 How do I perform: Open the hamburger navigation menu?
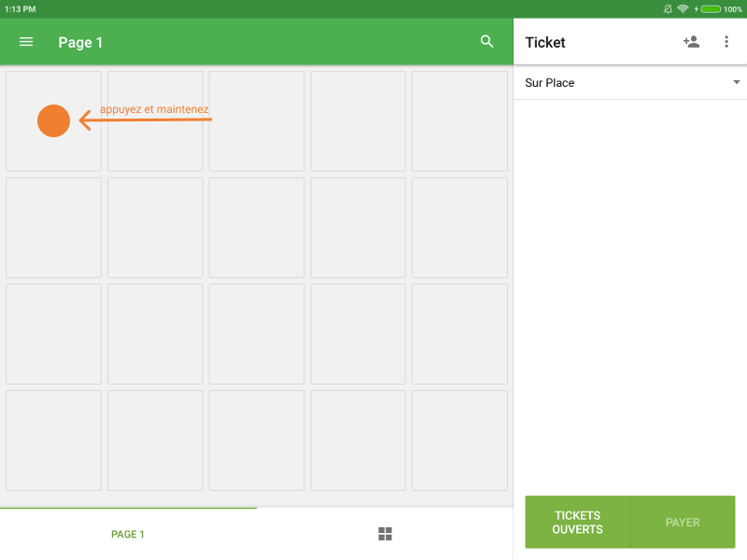click(x=26, y=42)
